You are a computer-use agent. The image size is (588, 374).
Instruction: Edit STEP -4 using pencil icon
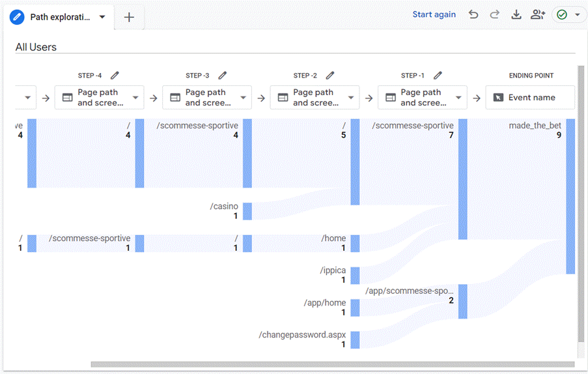(115, 76)
